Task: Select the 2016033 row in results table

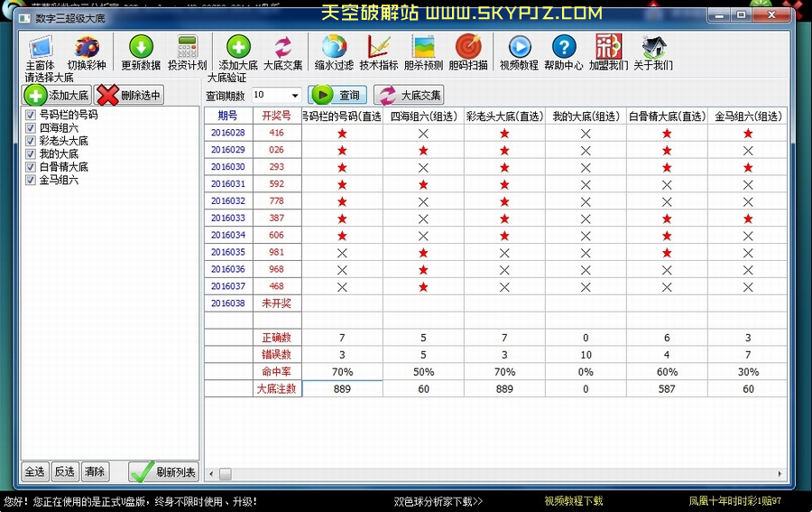Action: pyautogui.click(x=228, y=218)
